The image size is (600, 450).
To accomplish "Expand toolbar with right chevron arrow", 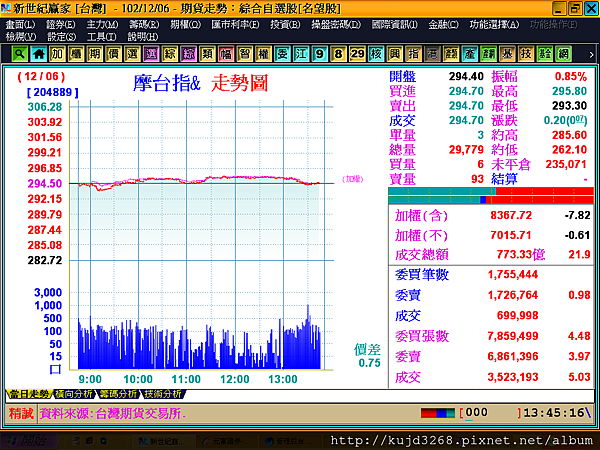I will (591, 55).
